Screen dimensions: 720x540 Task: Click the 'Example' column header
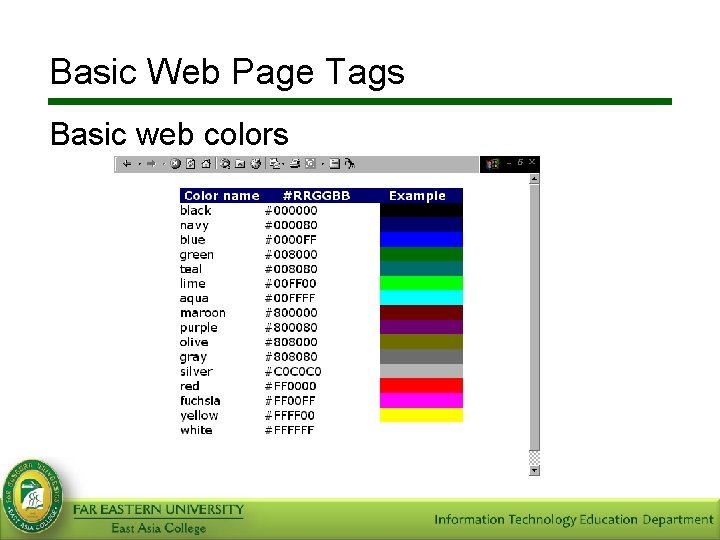point(417,196)
